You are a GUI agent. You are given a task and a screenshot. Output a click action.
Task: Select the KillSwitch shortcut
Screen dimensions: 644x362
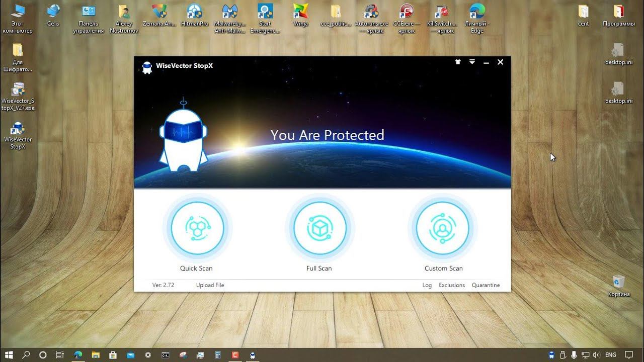442,19
